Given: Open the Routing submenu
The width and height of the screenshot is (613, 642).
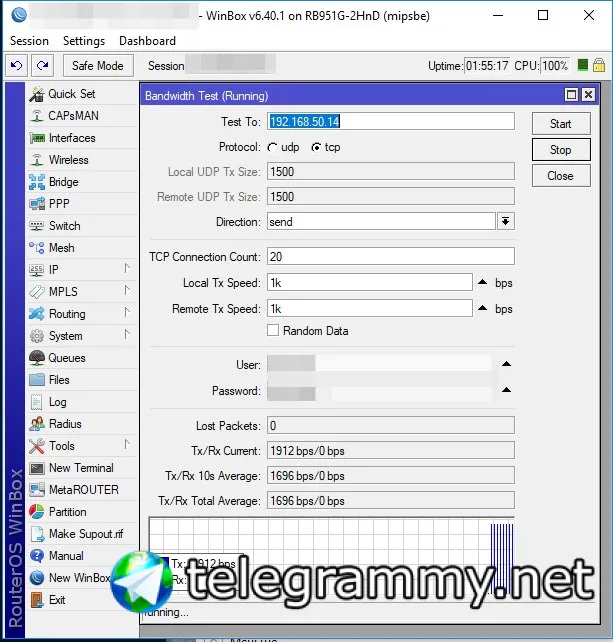Looking at the screenshot, I should tap(81, 314).
